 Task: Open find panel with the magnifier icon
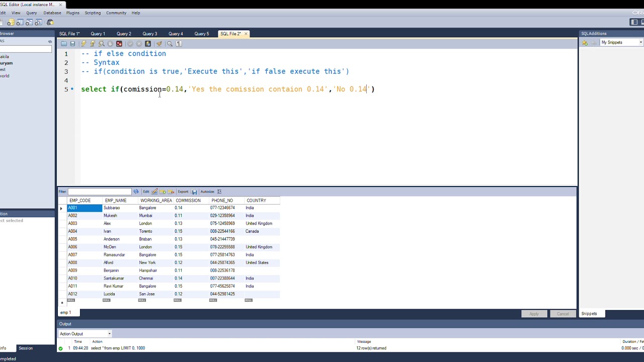pos(170,44)
